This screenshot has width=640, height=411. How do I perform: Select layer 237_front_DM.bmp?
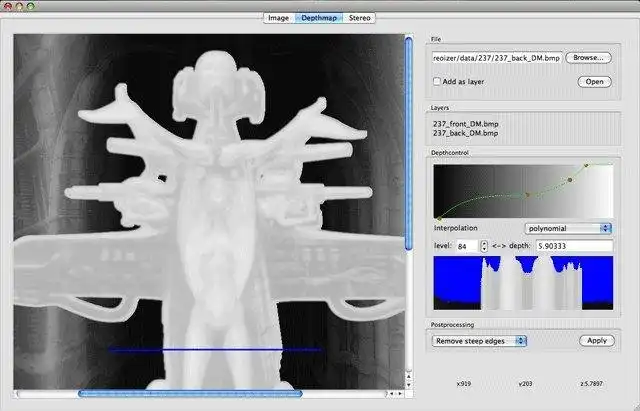[x=465, y=124]
